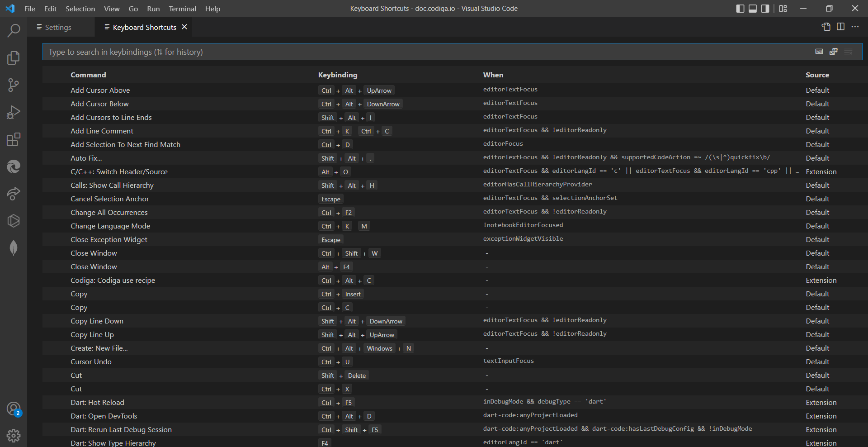Screen dimensions: 868x447
Task: Select the Add Line Comment command
Action: pos(102,131)
